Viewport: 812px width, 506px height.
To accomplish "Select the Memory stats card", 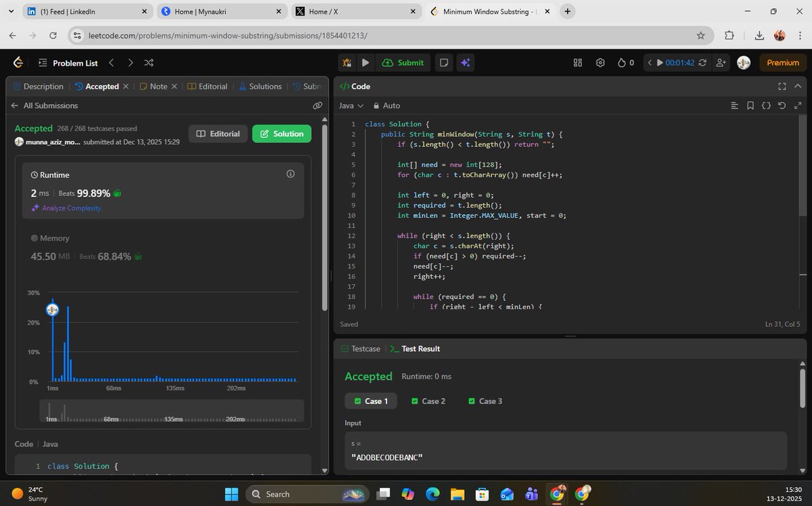I will point(163,248).
